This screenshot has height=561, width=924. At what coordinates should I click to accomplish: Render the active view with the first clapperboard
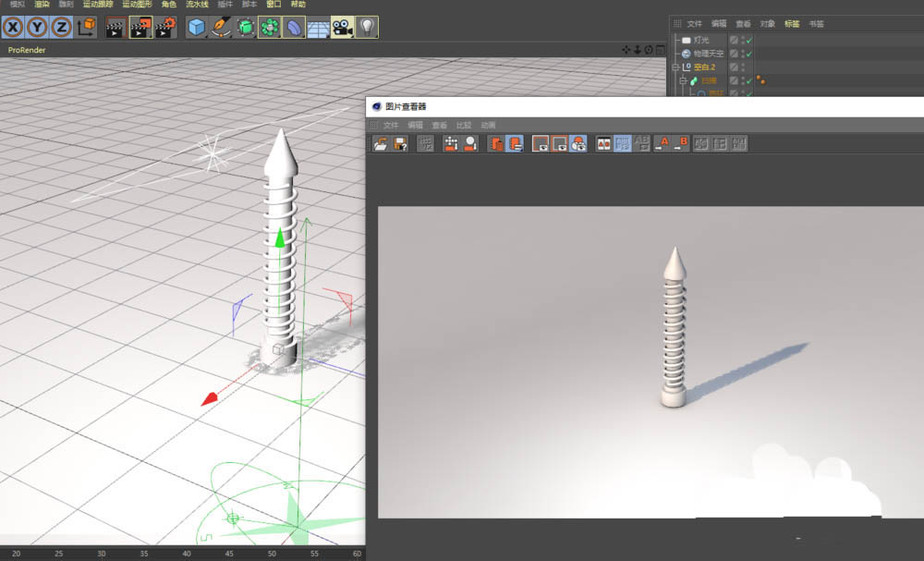coord(116,27)
